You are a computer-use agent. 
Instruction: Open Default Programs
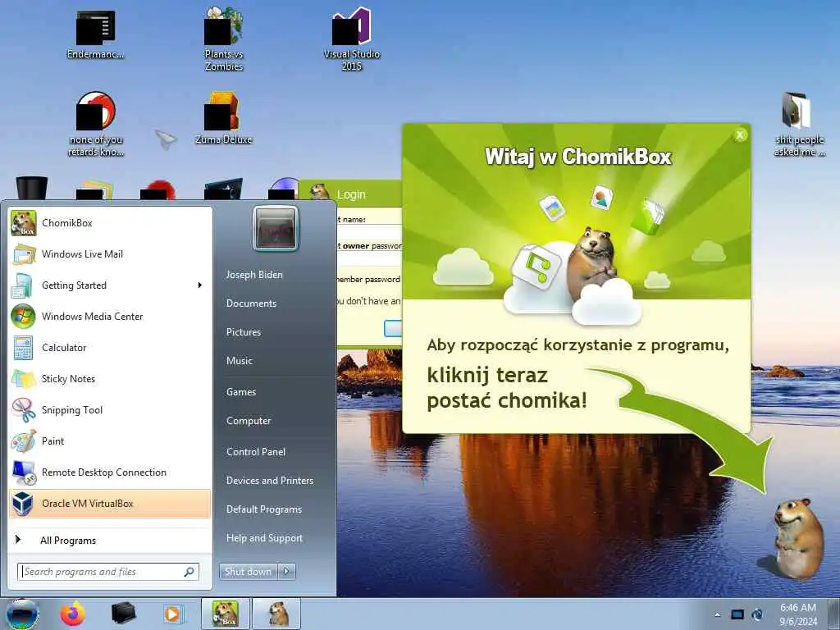pyautogui.click(x=263, y=509)
